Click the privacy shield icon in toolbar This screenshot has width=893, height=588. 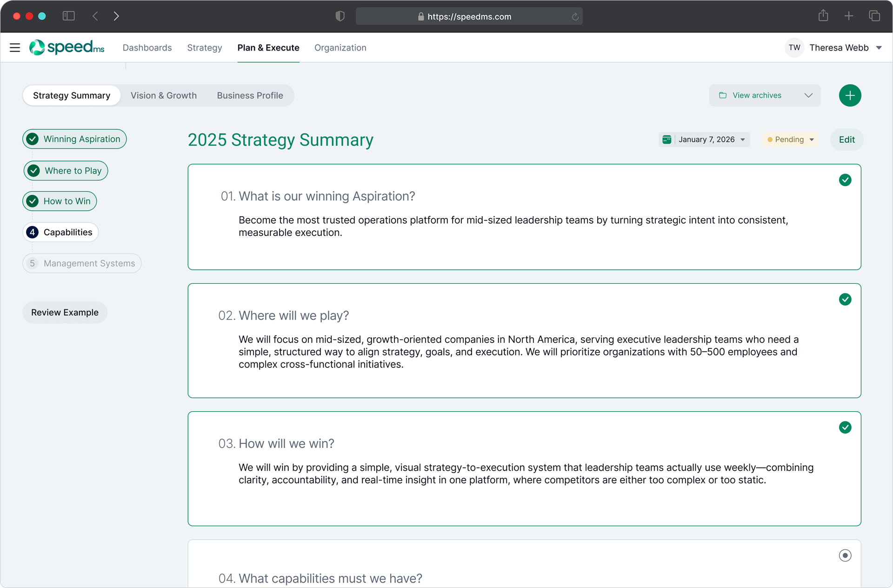click(340, 16)
